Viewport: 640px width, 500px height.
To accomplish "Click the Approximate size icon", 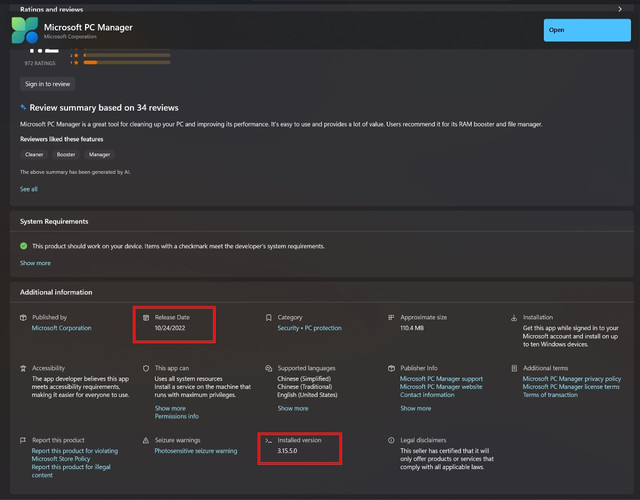I will [391, 318].
